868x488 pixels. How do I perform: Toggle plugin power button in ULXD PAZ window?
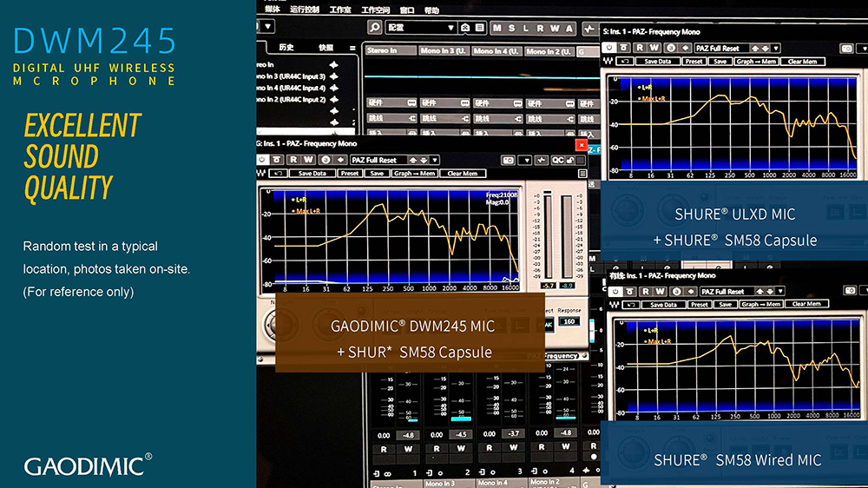point(609,48)
